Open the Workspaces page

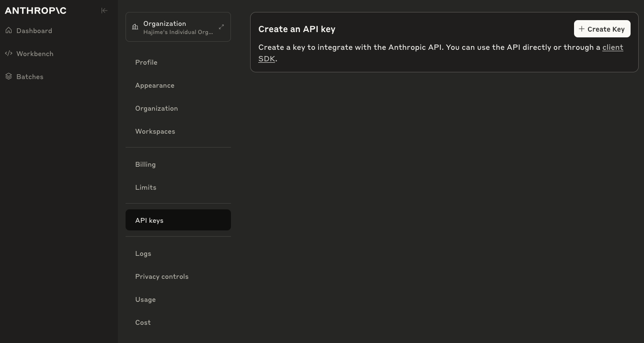[x=155, y=131]
